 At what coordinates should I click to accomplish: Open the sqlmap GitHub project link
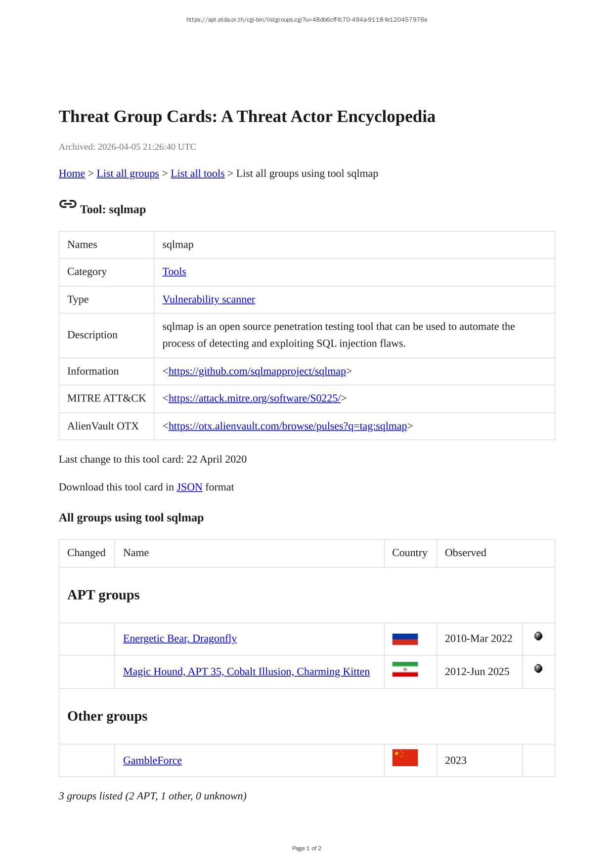coord(257,371)
